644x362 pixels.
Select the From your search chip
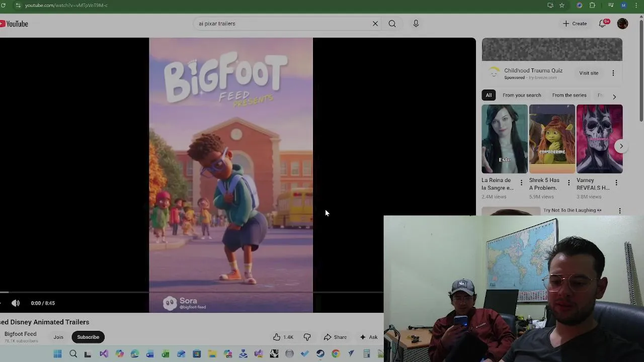[x=522, y=95]
